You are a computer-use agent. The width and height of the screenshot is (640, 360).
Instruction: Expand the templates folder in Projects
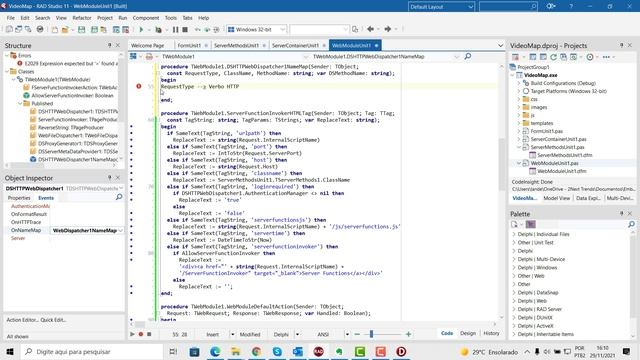point(519,123)
